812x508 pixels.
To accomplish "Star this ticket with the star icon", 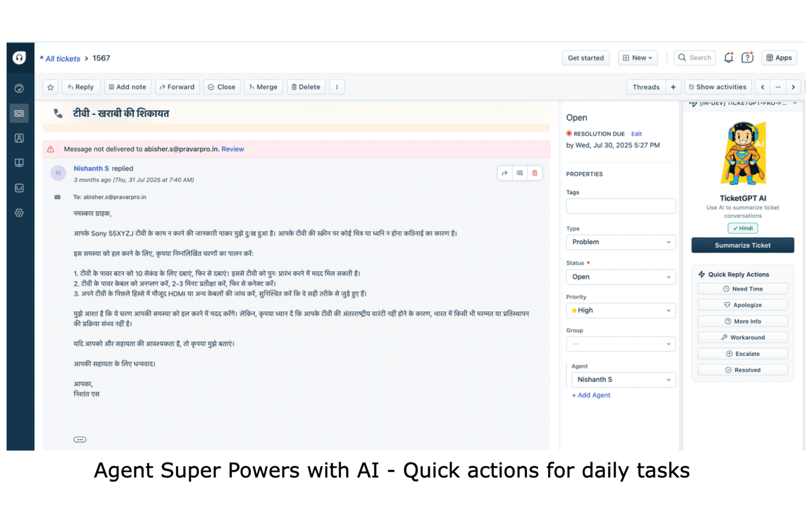I will click(50, 87).
